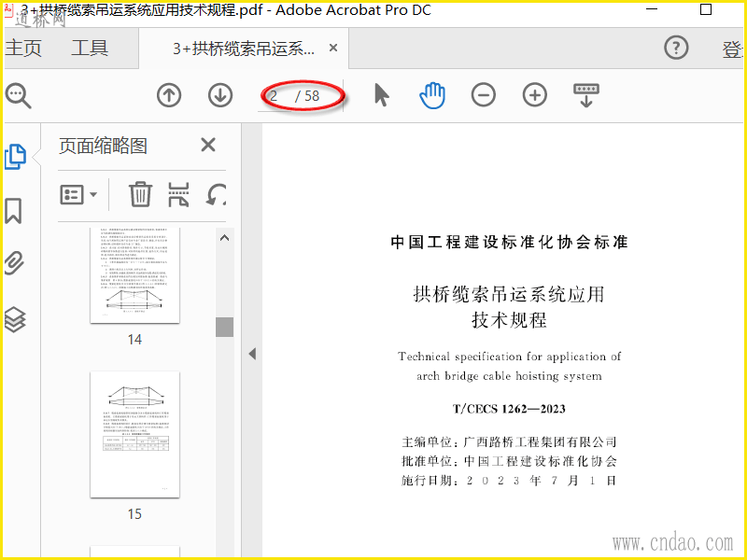Open the layers sidebar panel
747x560 pixels.
[x=15, y=319]
